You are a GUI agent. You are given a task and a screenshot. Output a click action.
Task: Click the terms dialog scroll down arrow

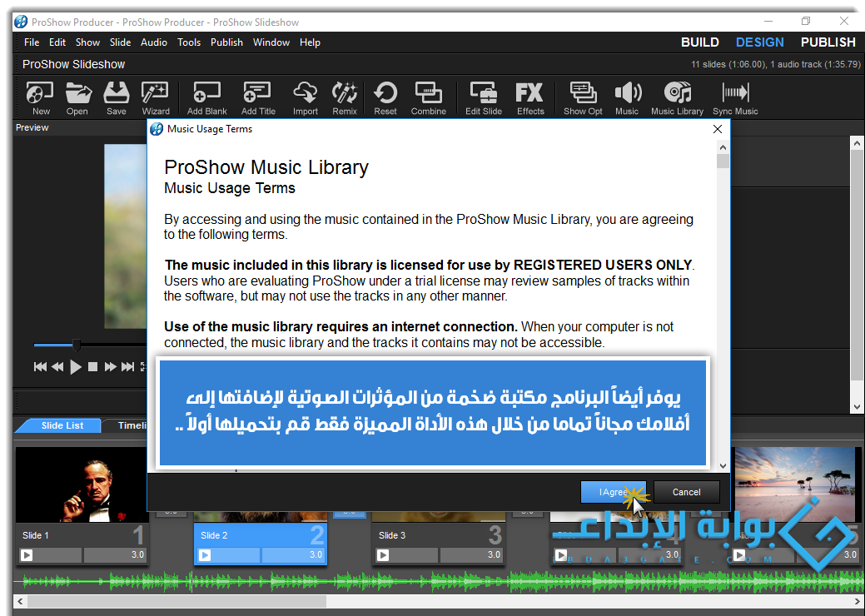(723, 466)
